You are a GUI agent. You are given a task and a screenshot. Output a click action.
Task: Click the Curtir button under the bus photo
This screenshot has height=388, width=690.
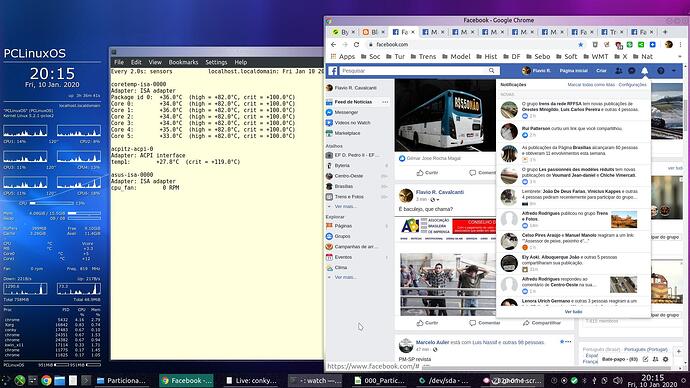(427, 172)
